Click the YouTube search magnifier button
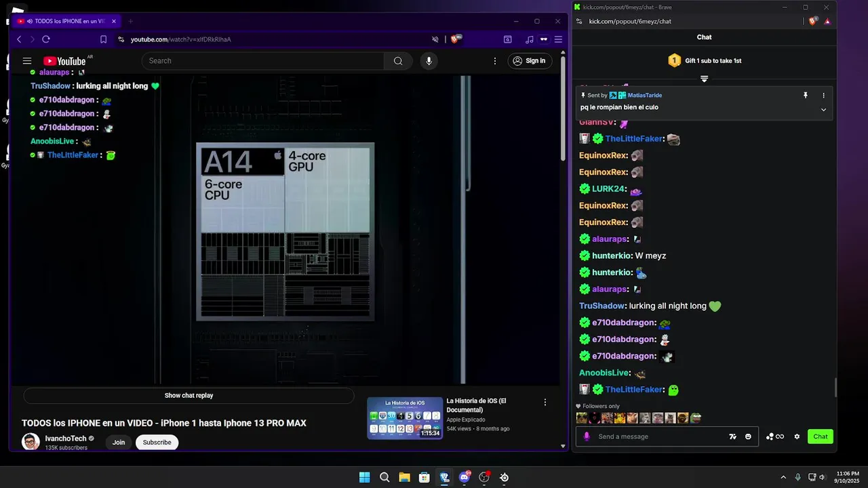 [x=398, y=61]
